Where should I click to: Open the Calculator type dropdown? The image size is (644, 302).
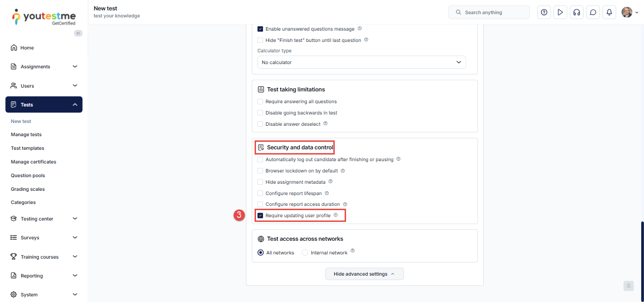click(361, 62)
